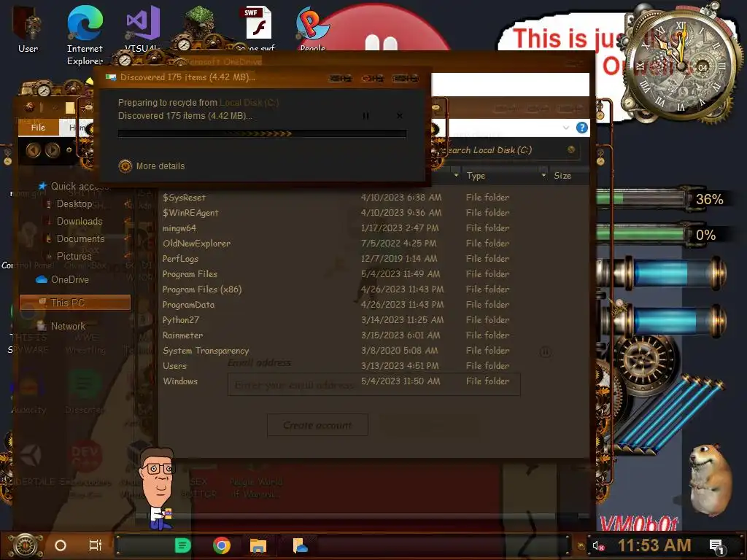Click the 11:53 AM taskbar clock
Screen dimensions: 747x560
click(x=654, y=545)
